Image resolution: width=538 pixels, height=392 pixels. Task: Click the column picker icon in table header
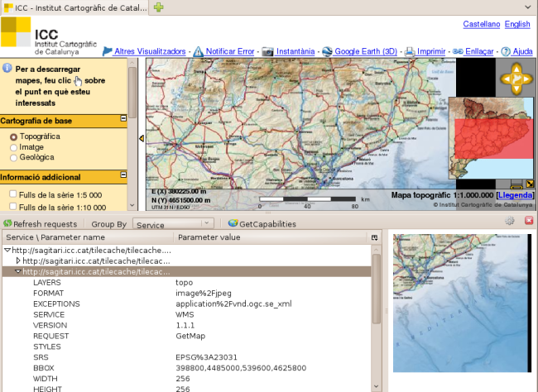(375, 237)
